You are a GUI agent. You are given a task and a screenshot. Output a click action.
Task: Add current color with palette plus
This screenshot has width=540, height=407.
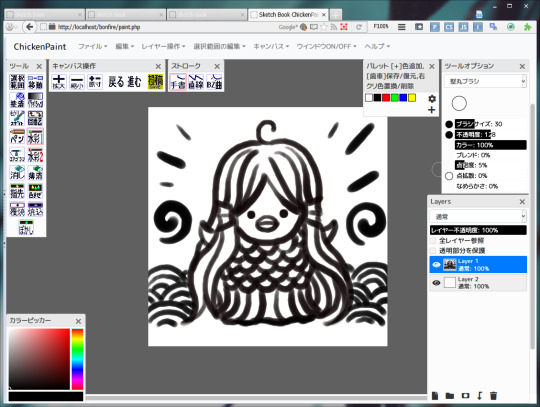(x=432, y=110)
